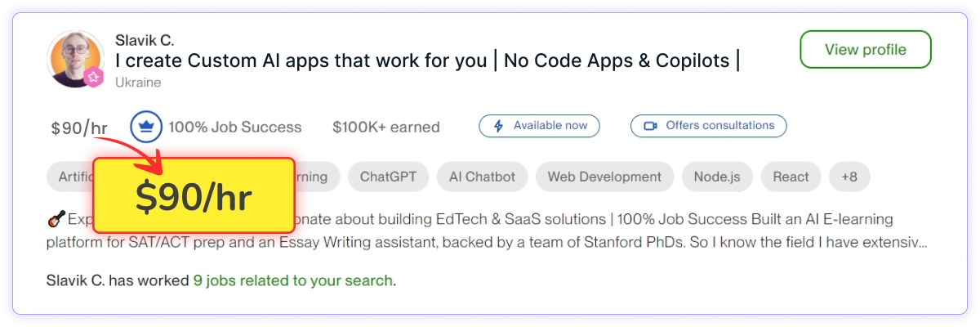Image resolution: width=980 pixels, height=327 pixels.
Task: Open the 9 jobs related link
Action: coord(292,280)
